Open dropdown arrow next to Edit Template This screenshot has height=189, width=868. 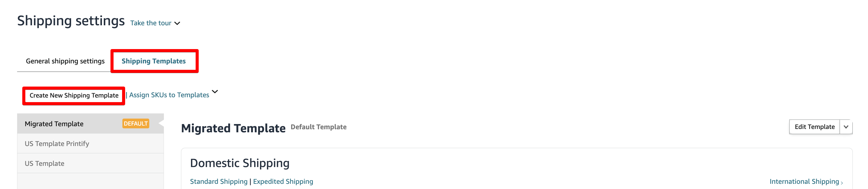[x=846, y=127]
